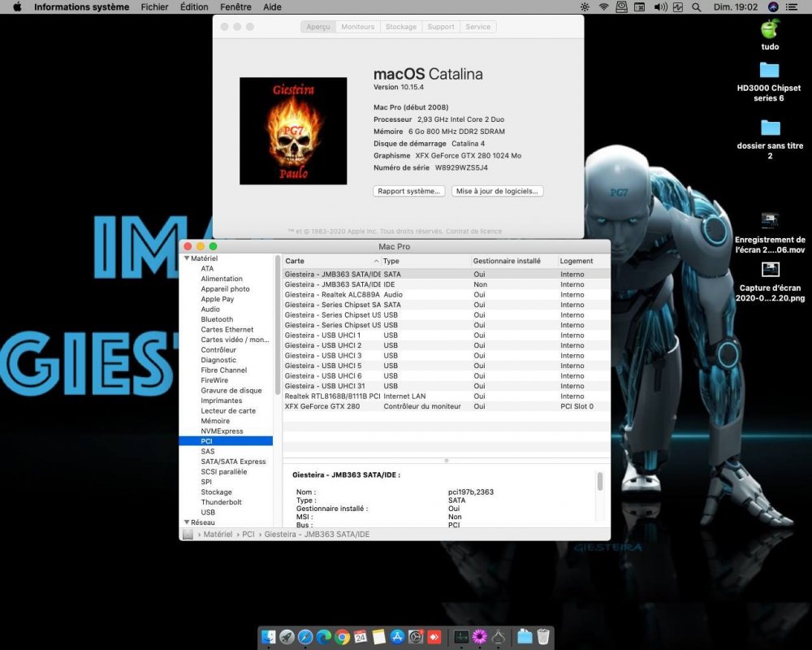
Task: Select NVMExpress in the sidebar
Action: pos(222,431)
